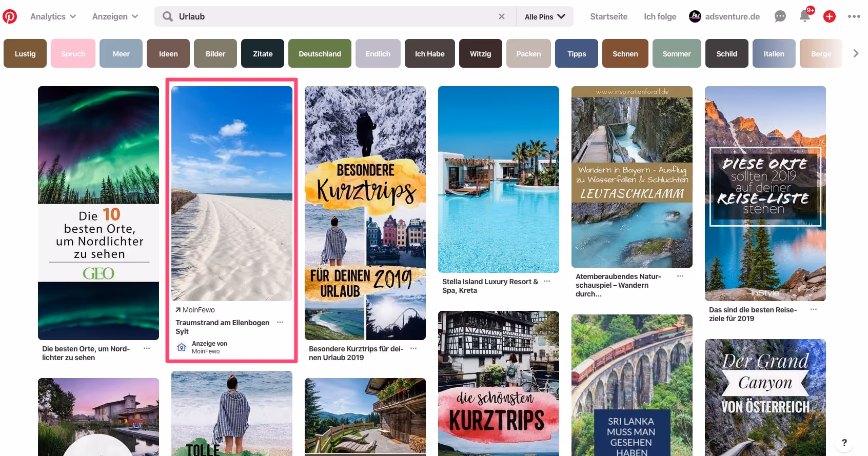Choose the Sommer chip

(677, 53)
